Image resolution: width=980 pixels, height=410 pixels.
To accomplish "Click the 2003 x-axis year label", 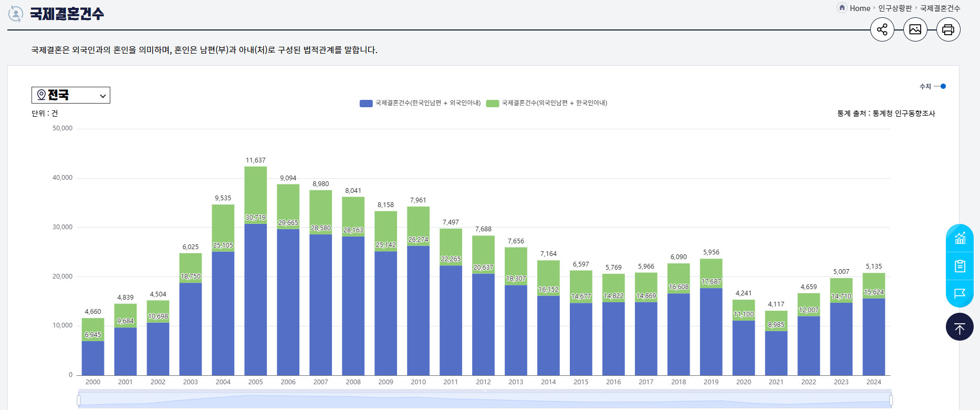I will (191, 382).
